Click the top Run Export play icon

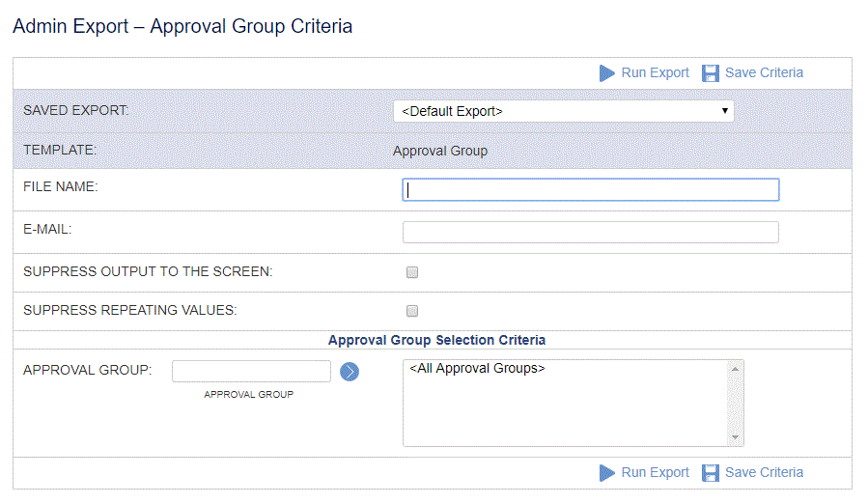606,73
